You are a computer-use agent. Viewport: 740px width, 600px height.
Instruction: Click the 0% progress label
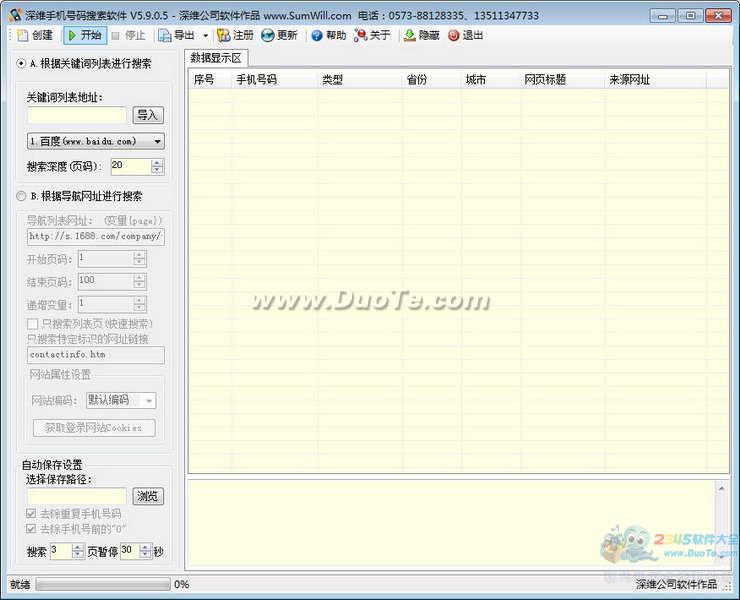tap(181, 584)
